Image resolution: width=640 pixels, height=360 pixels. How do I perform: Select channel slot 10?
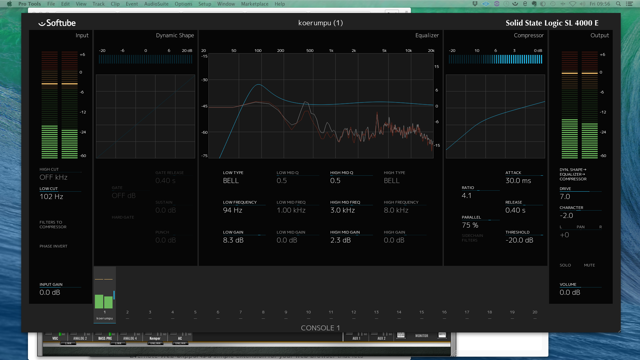(x=308, y=313)
